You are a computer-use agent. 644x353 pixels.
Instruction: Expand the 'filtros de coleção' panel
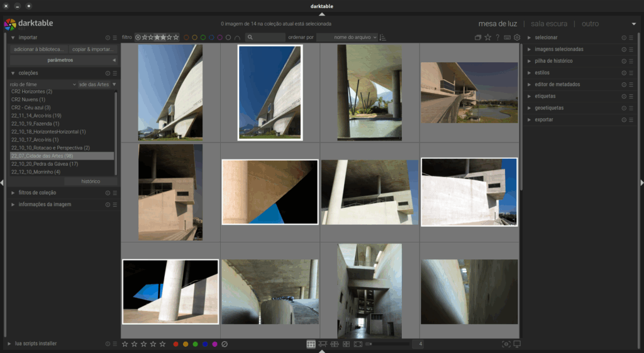[38, 193]
